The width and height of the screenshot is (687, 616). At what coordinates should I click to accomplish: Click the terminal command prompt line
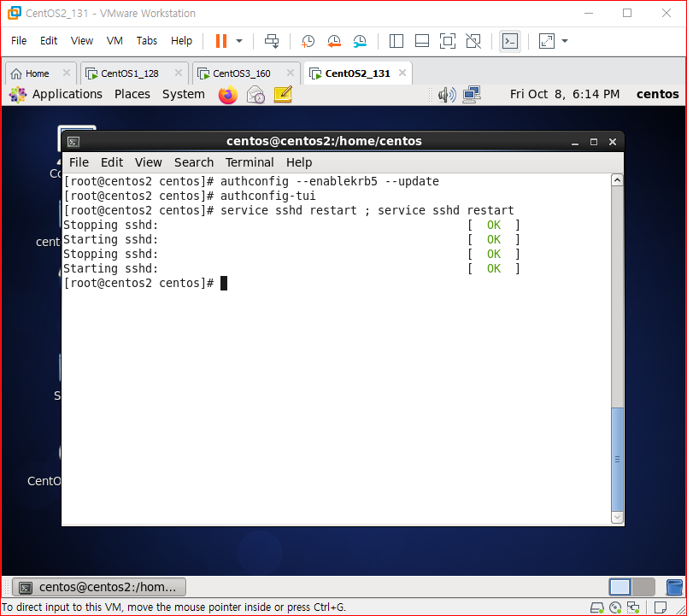(x=145, y=284)
